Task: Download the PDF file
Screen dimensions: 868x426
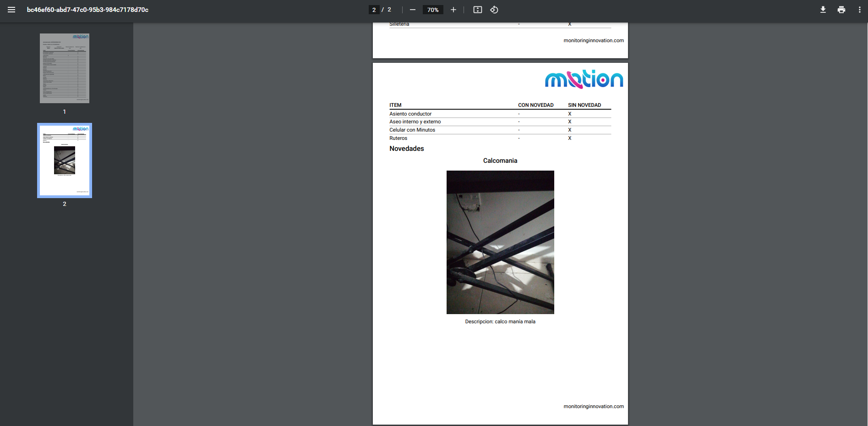Action: pyautogui.click(x=823, y=10)
